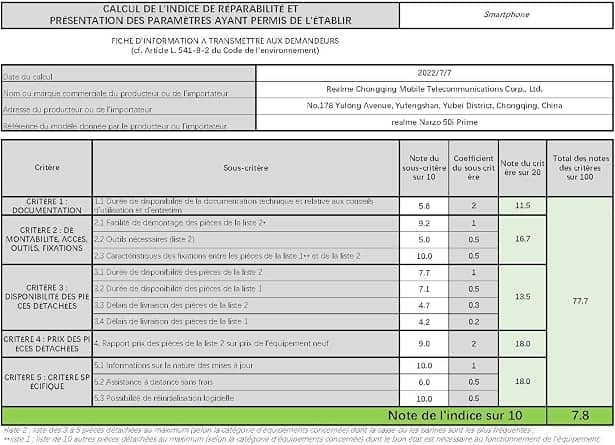Click sub-criterion 2.2 Outils nécessaires
This screenshot has width=615, height=445.
point(246,239)
